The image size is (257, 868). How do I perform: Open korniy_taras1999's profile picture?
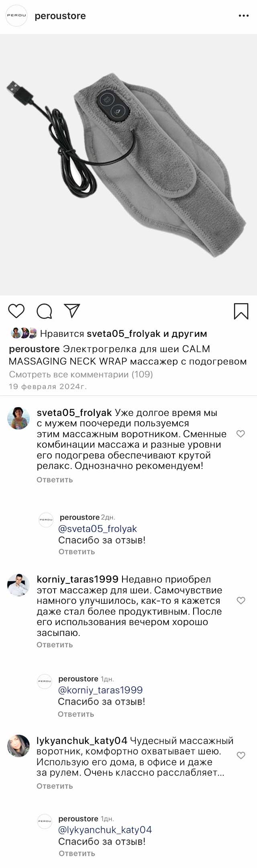click(x=18, y=585)
